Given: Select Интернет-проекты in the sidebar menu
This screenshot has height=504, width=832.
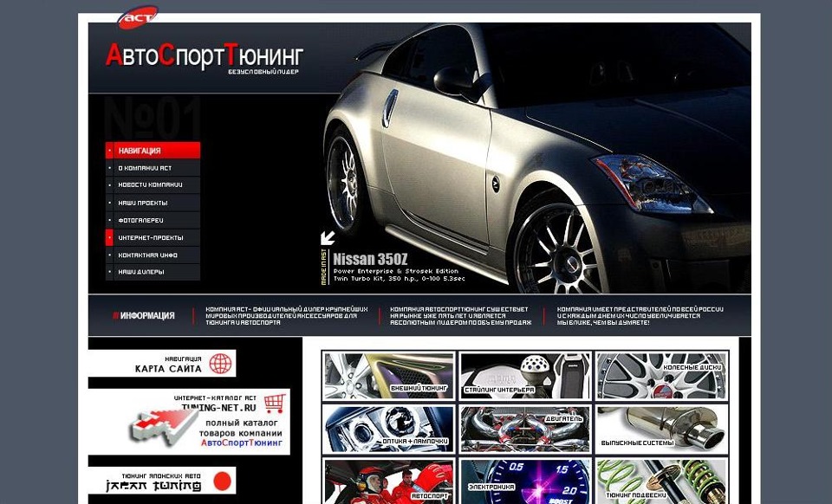Looking at the screenshot, I should pyautogui.click(x=153, y=237).
